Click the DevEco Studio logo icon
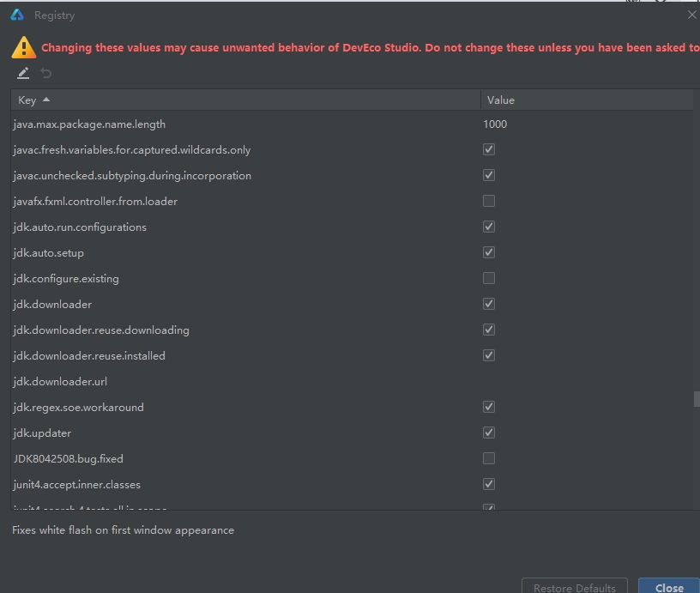This screenshot has height=593, width=700. tap(17, 15)
